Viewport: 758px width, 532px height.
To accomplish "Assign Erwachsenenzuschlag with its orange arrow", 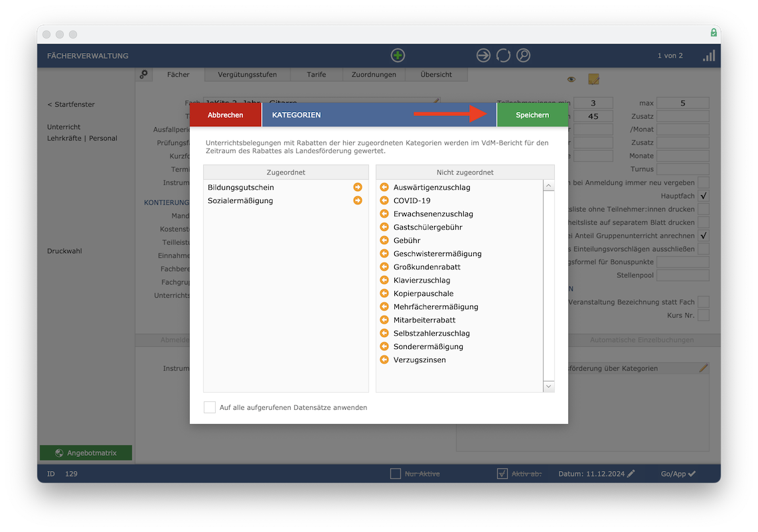I will [x=384, y=214].
